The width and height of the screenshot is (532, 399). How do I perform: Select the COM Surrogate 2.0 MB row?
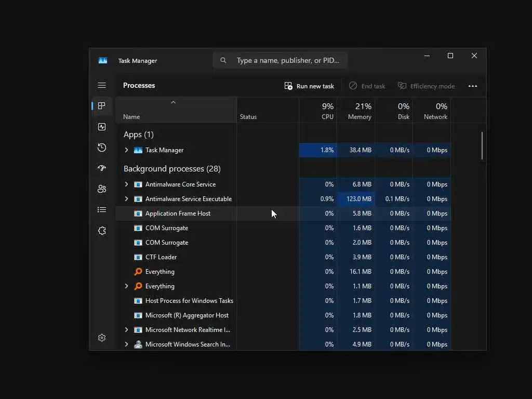pyautogui.click(x=283, y=243)
